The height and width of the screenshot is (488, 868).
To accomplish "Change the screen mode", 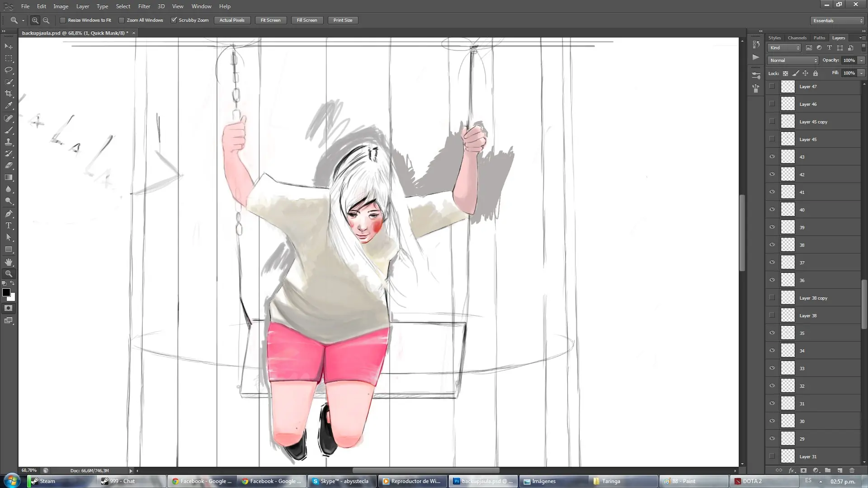I will (9, 320).
